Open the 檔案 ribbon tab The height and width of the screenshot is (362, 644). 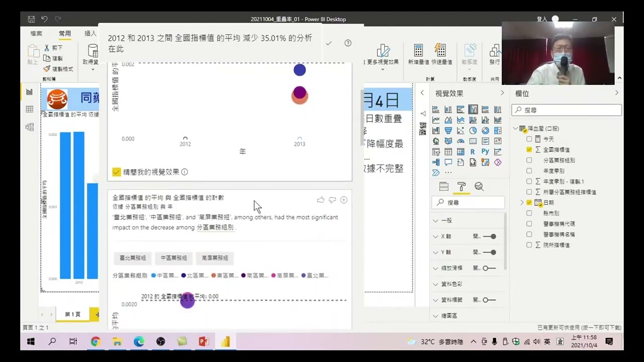[x=36, y=33]
